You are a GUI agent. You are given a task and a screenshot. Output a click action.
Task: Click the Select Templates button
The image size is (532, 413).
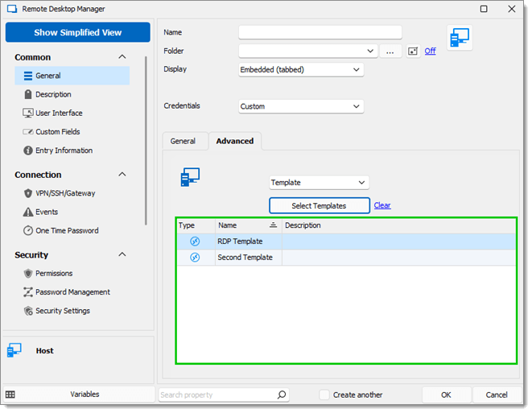(x=320, y=205)
